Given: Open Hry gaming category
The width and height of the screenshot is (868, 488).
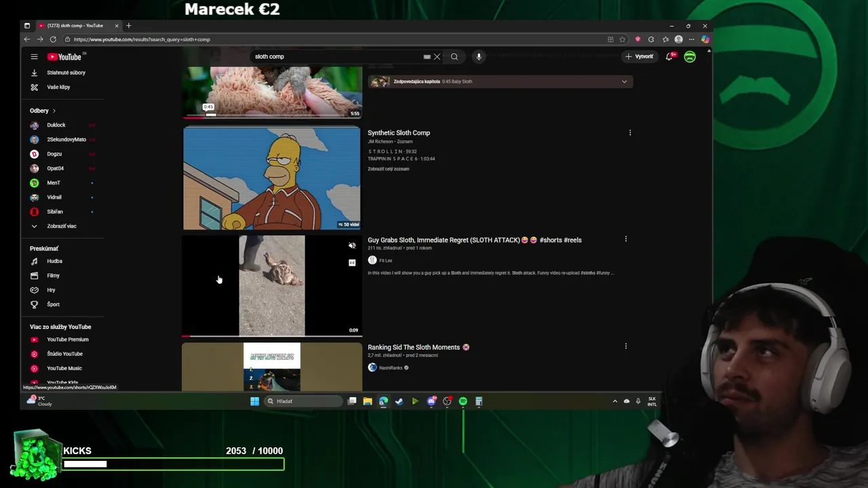Looking at the screenshot, I should pos(51,290).
